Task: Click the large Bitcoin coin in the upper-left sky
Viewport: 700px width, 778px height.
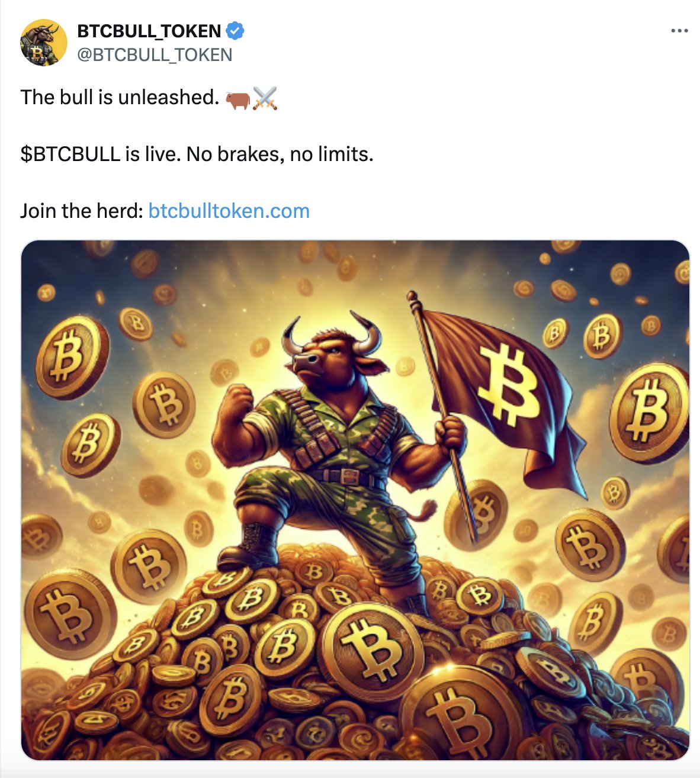Action: [71, 358]
